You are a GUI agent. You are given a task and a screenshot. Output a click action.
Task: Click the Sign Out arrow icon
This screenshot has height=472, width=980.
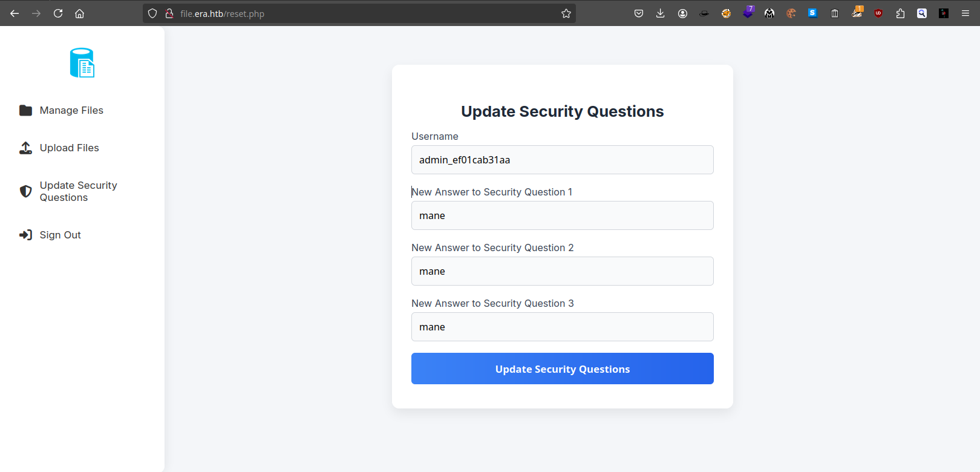coord(25,235)
